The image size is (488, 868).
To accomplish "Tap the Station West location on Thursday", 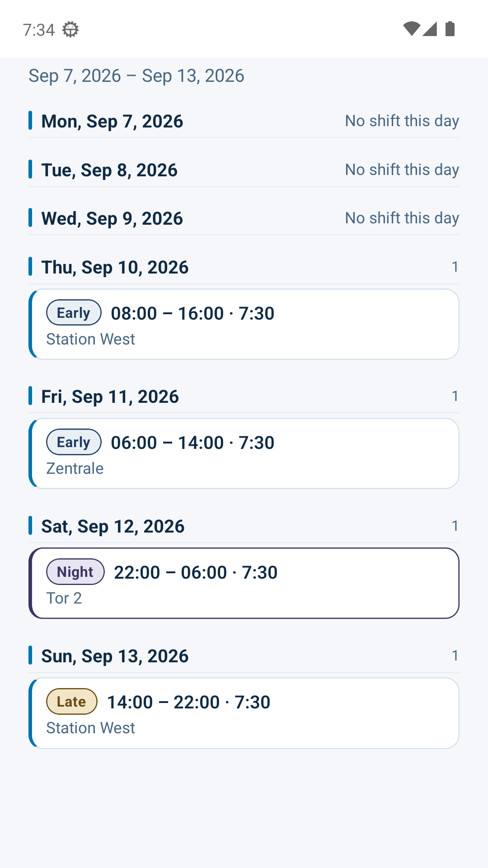I will [x=91, y=339].
